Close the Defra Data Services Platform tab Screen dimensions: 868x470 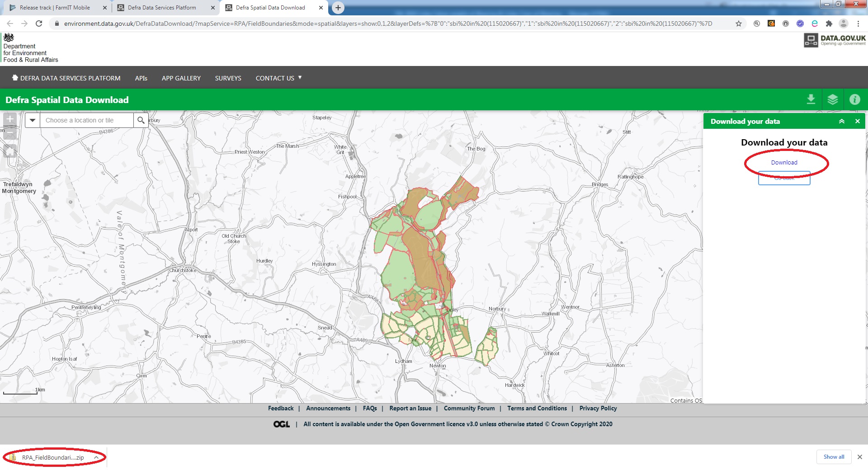point(212,8)
